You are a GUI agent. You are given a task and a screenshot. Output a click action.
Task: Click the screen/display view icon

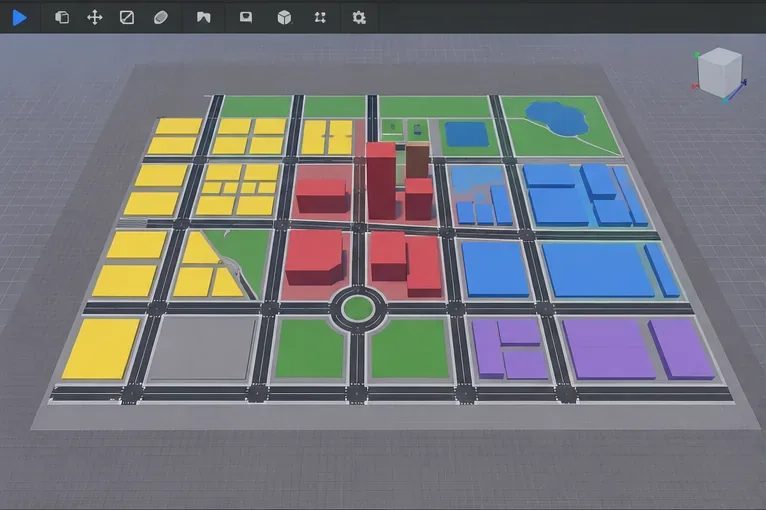coord(246,18)
